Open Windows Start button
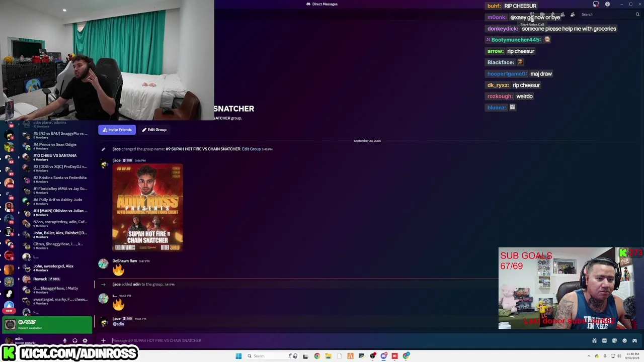 pyautogui.click(x=238, y=356)
